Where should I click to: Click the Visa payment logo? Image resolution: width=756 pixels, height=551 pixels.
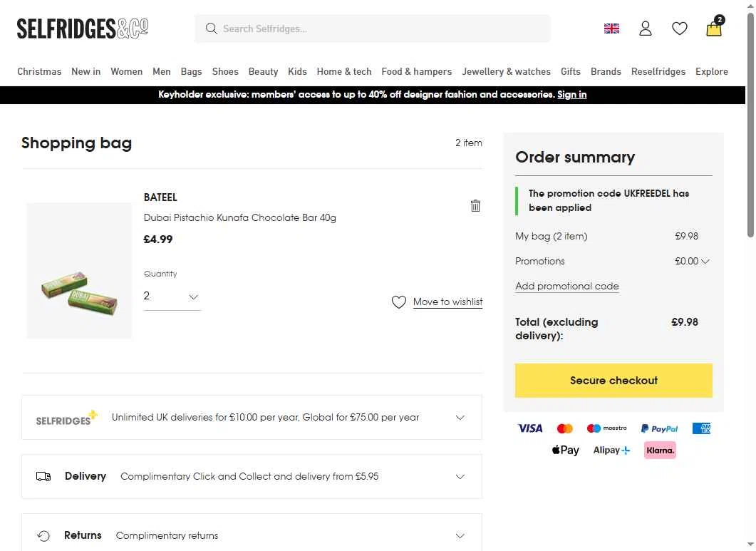(x=530, y=428)
